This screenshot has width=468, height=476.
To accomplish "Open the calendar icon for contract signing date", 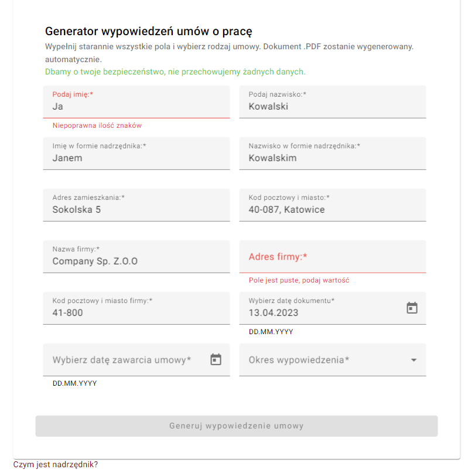I will pyautogui.click(x=216, y=359).
